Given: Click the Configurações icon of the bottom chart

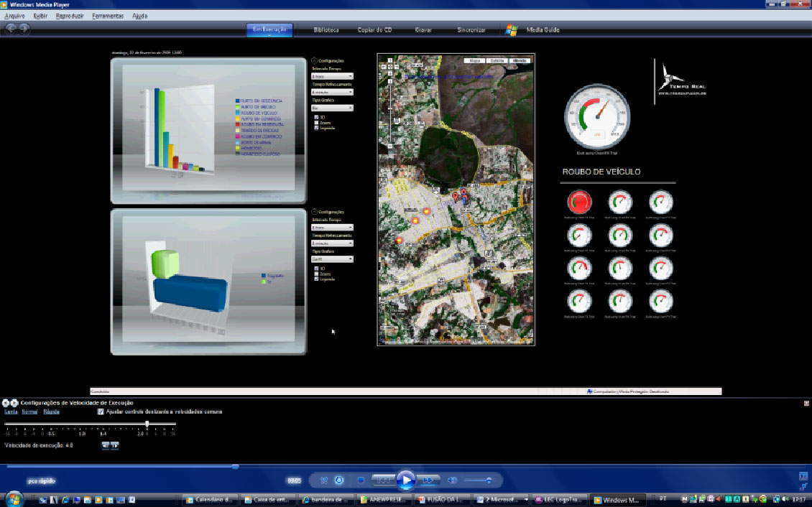Looking at the screenshot, I should tap(314, 212).
